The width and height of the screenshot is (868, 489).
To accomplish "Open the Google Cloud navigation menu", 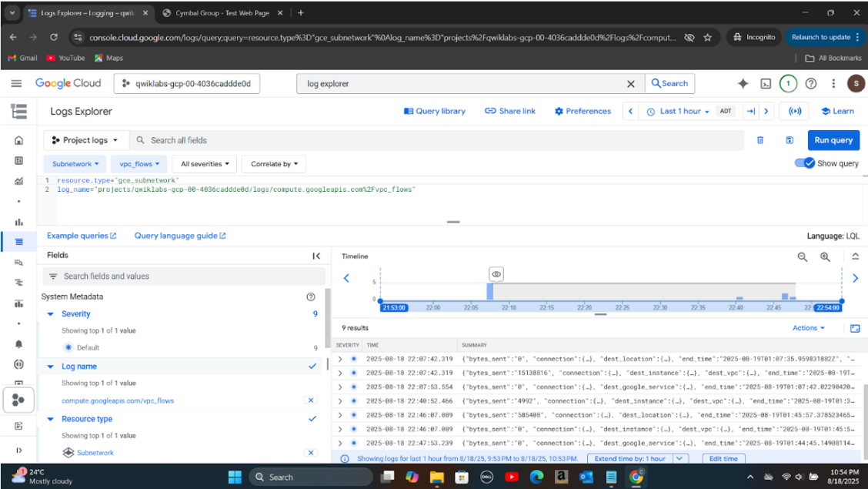I will [x=16, y=84].
